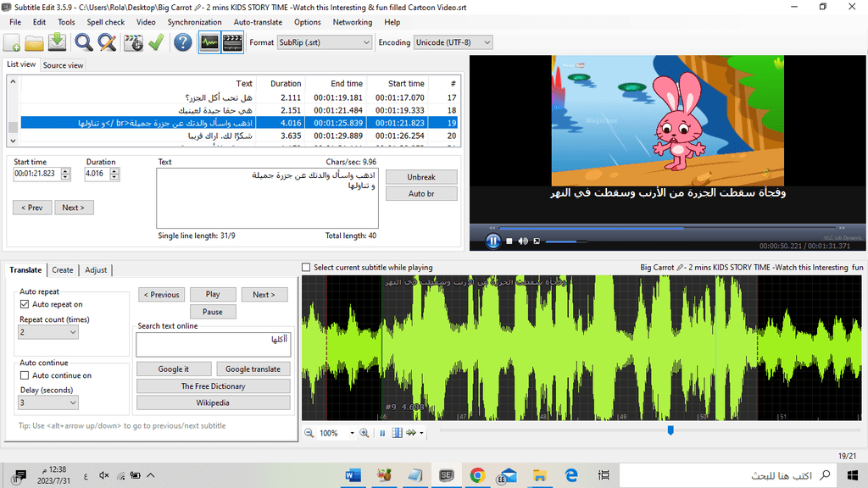The width and height of the screenshot is (868, 488).
Task: Open the Synchronization menu
Action: [194, 22]
